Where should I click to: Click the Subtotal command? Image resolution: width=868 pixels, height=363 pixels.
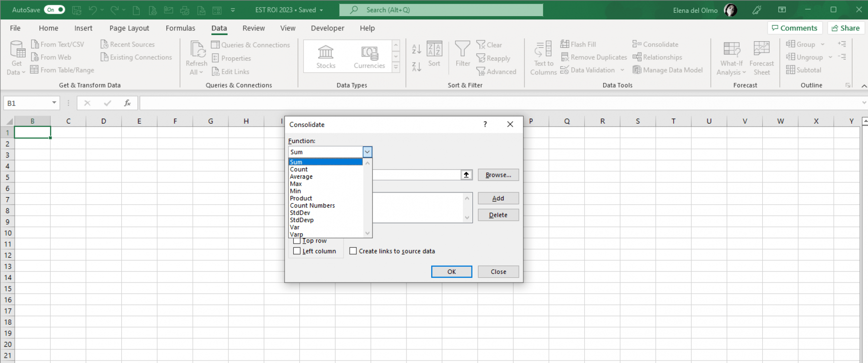[x=804, y=70]
